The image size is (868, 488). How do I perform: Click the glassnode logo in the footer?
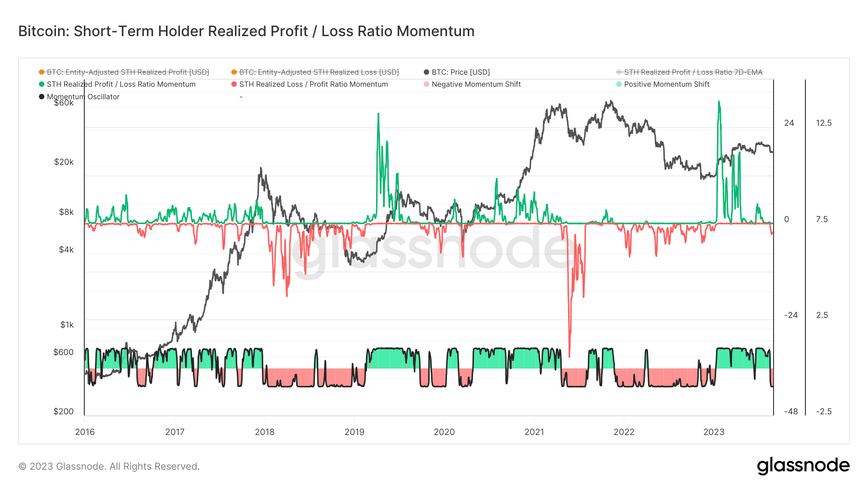click(x=803, y=466)
